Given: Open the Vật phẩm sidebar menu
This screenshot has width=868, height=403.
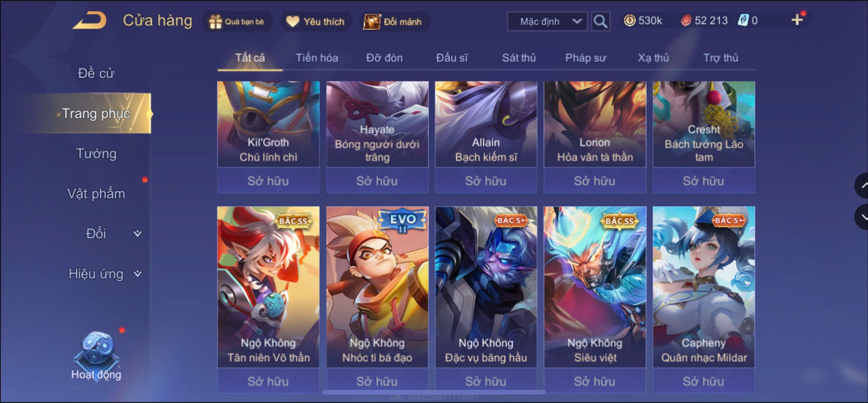Looking at the screenshot, I should pyautogui.click(x=96, y=194).
